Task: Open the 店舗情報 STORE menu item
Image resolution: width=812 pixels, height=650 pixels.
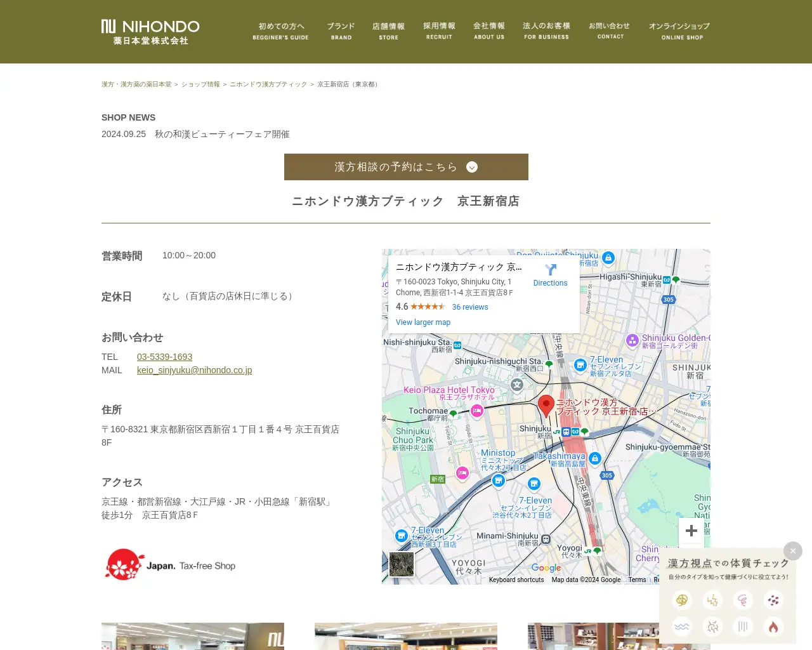Action: [x=388, y=31]
